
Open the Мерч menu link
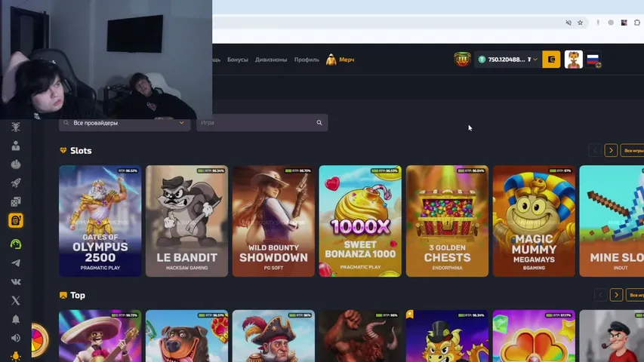click(x=347, y=60)
